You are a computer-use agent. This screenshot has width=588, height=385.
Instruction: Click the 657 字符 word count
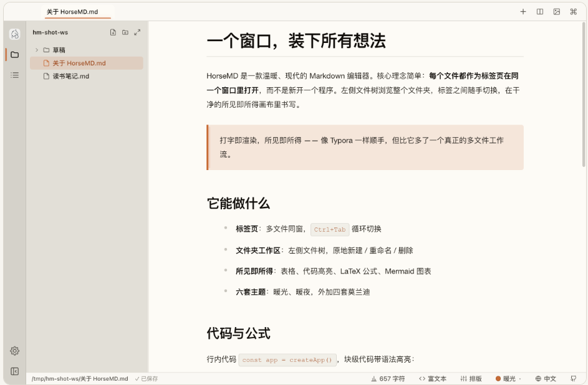pyautogui.click(x=388, y=379)
